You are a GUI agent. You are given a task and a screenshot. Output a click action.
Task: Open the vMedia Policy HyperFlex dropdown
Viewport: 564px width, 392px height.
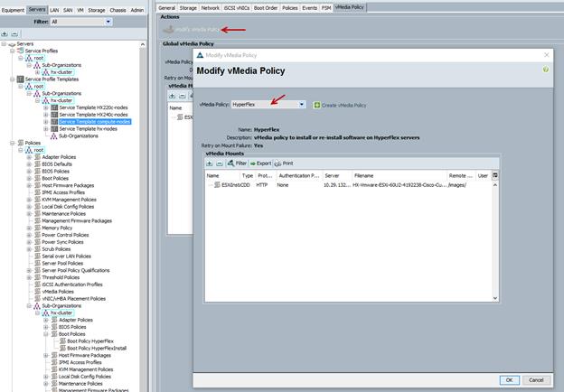(x=268, y=105)
